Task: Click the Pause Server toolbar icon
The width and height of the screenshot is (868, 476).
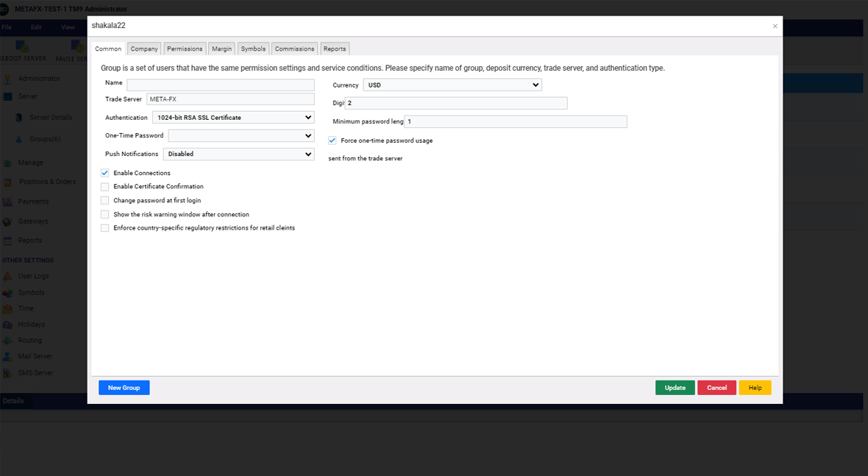Action: (77, 46)
